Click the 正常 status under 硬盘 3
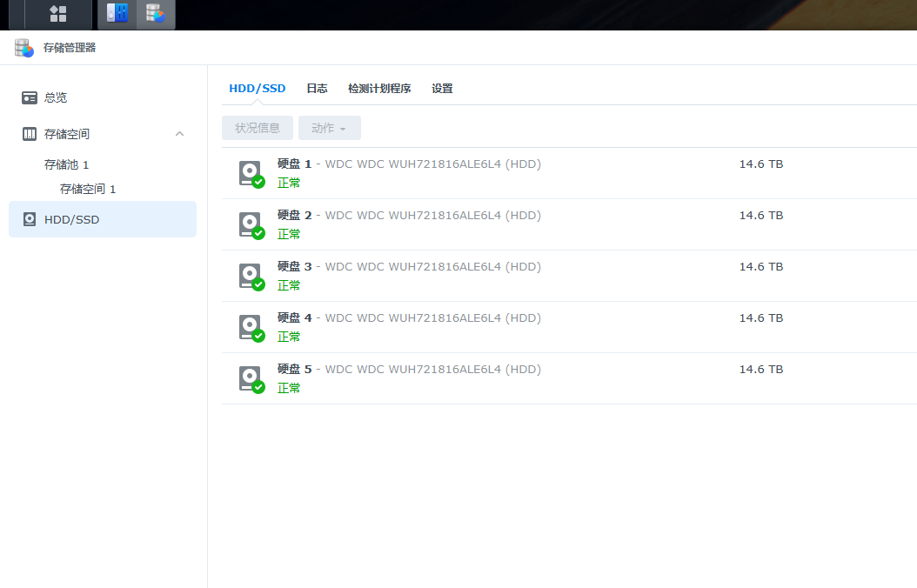The width and height of the screenshot is (917, 588). [288, 286]
